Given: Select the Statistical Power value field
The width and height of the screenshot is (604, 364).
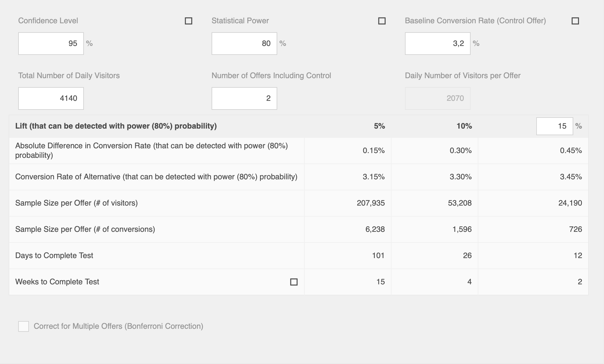Looking at the screenshot, I should [x=244, y=44].
